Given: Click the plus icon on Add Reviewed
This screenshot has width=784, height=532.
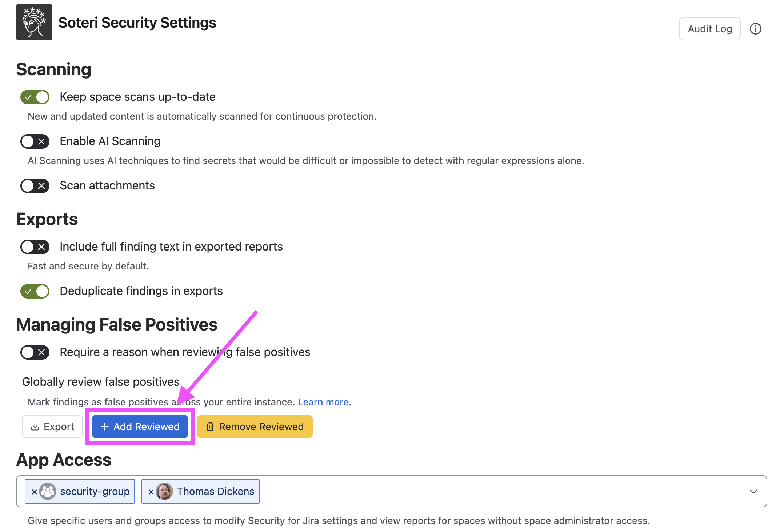Looking at the screenshot, I should (x=105, y=427).
